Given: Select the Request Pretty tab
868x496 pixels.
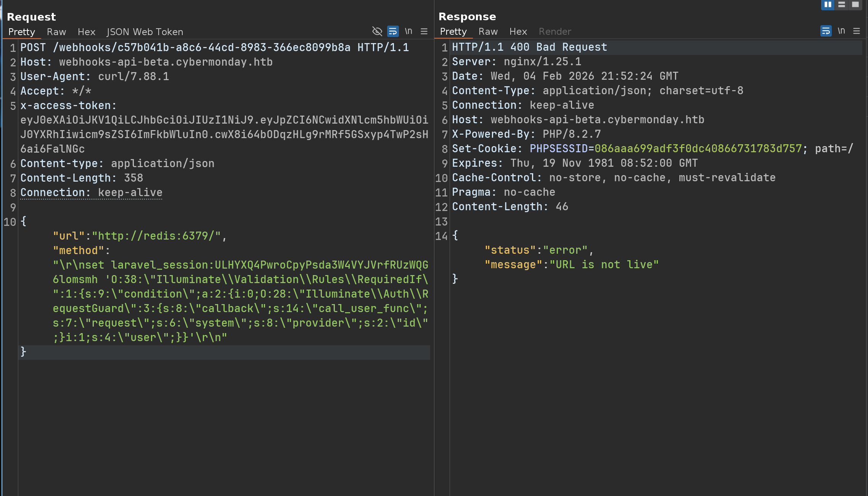Looking at the screenshot, I should [x=22, y=32].
